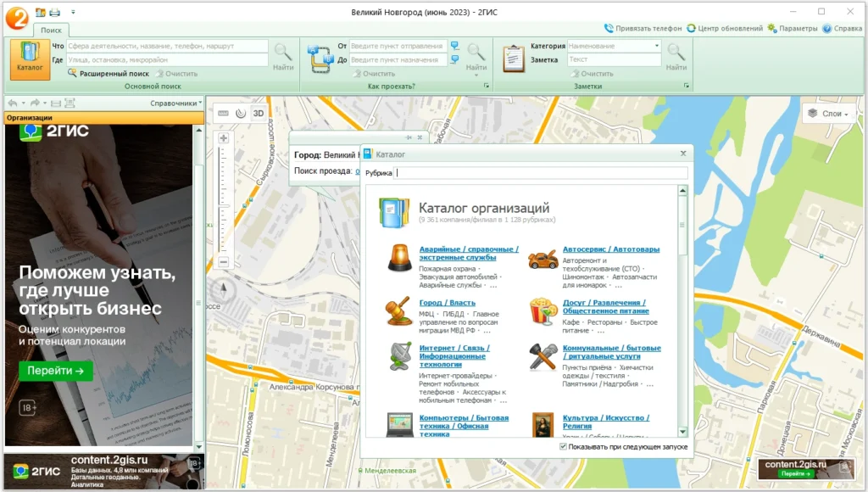Open the Каталог ribbon button
The image size is (868, 492).
(30, 59)
